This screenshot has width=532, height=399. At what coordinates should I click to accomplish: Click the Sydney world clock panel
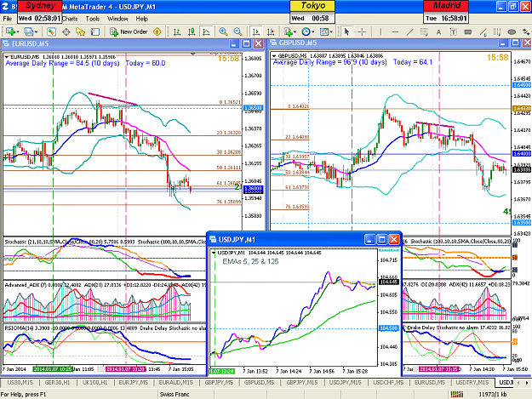[x=40, y=12]
